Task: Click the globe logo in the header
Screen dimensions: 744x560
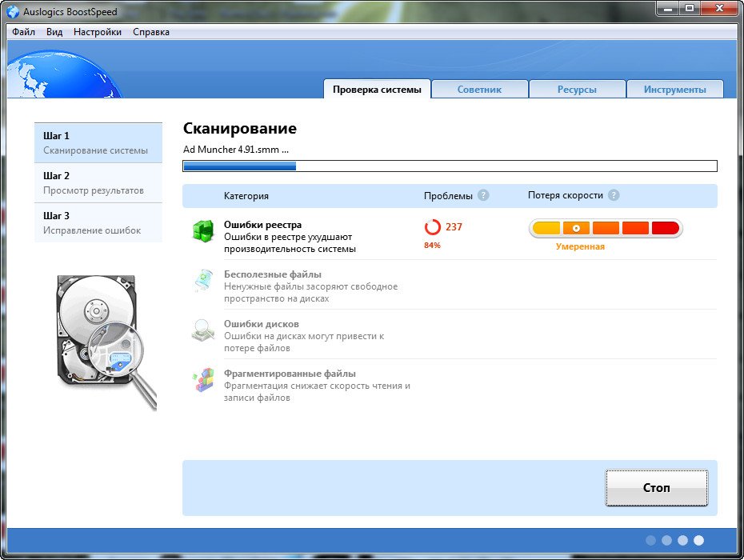Action: (64, 76)
